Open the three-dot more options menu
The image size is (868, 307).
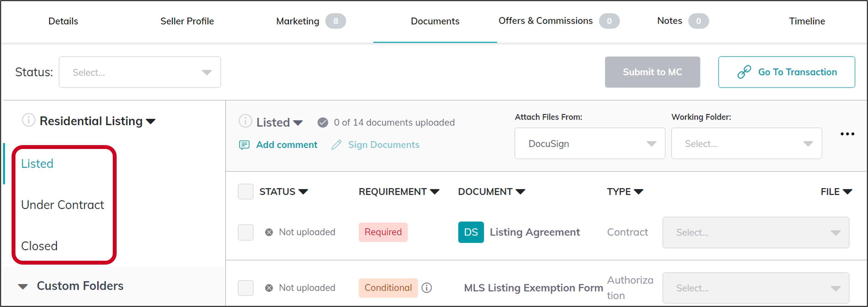[x=847, y=134]
